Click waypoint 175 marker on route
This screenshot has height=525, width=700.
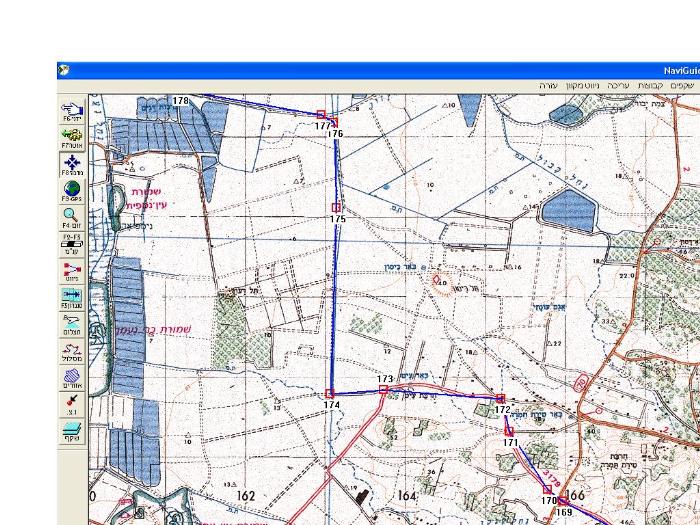pos(336,208)
